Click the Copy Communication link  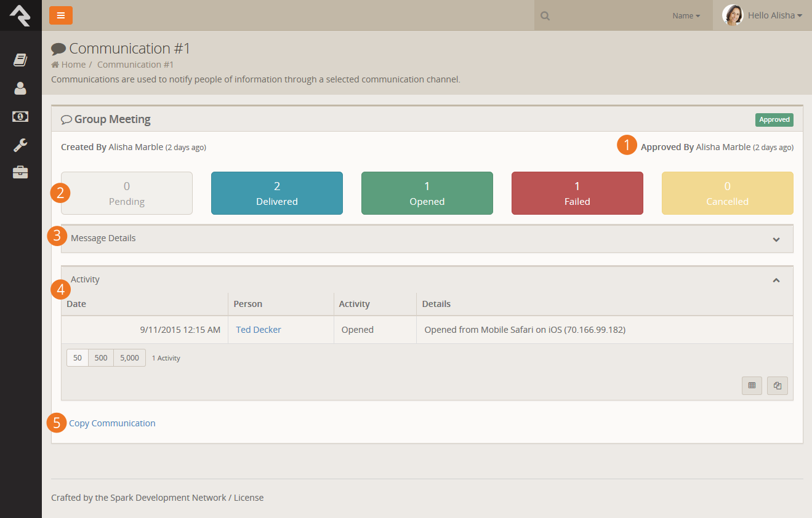click(x=112, y=423)
